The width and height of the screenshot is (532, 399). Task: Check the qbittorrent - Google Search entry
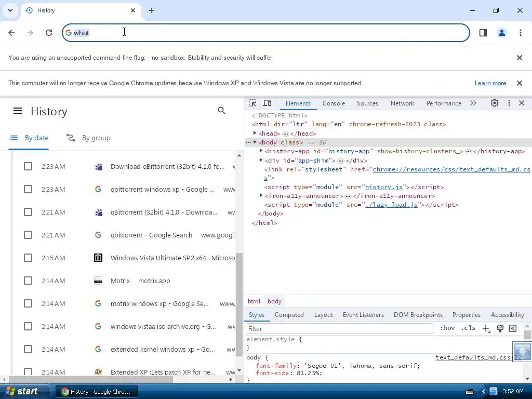coord(28,235)
